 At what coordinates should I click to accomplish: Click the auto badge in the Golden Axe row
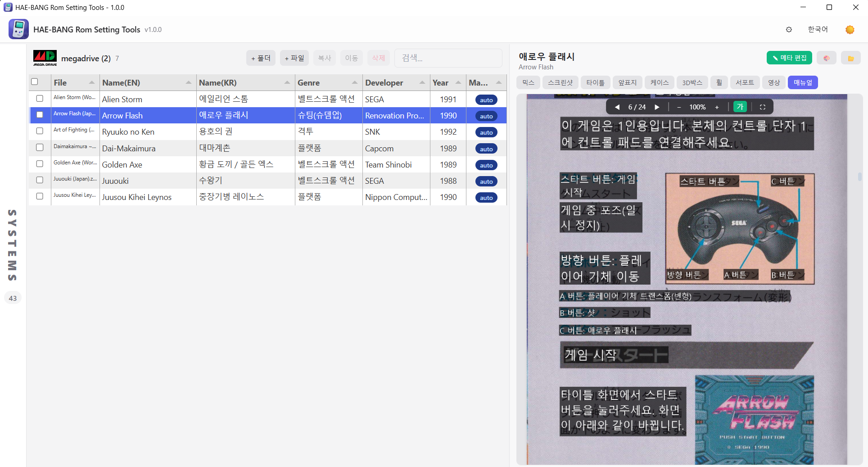[x=486, y=165]
